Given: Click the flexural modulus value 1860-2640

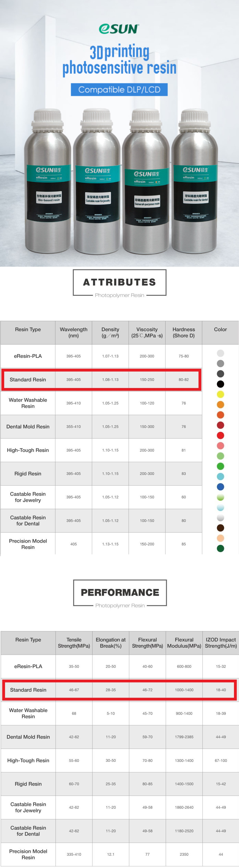Looking at the screenshot, I should [x=184, y=807].
